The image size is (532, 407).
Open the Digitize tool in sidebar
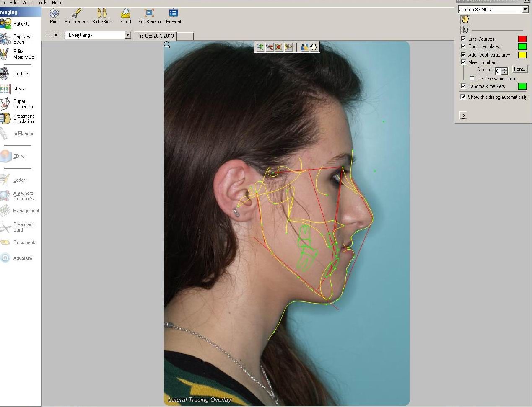pos(15,74)
